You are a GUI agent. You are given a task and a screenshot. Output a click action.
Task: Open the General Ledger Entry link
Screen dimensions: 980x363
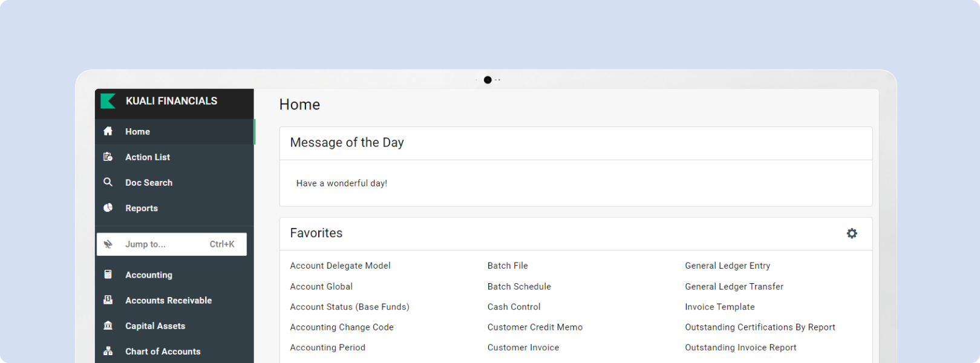pos(727,266)
